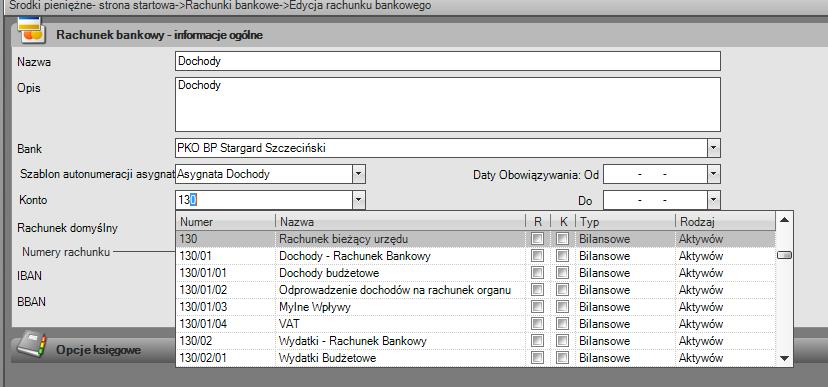828x387 pixels.
Task: Select account row 130 Rachunek bieżący urzędu
Action: pyautogui.click(x=476, y=239)
